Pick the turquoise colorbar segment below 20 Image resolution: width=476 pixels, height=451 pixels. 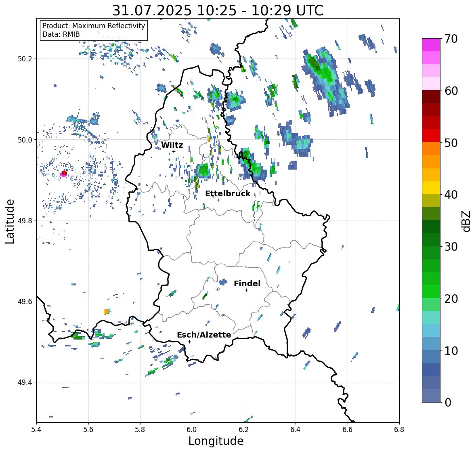431,318
